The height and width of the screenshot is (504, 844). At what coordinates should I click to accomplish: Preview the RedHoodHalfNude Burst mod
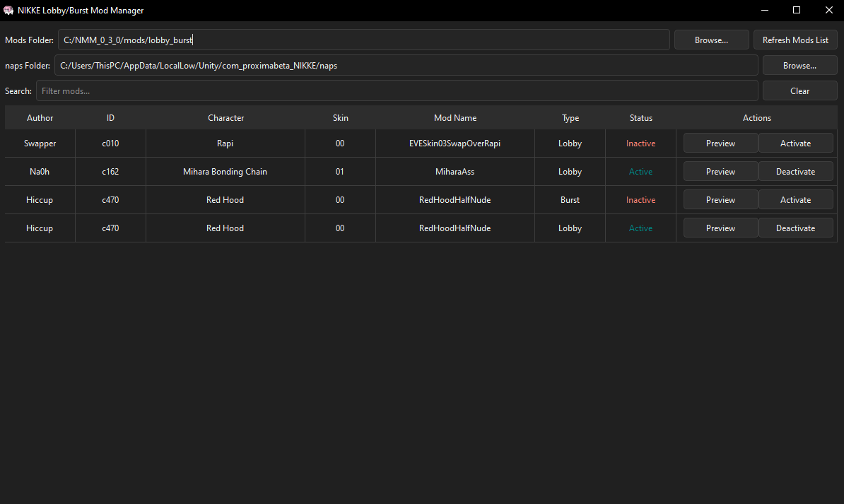pyautogui.click(x=720, y=199)
